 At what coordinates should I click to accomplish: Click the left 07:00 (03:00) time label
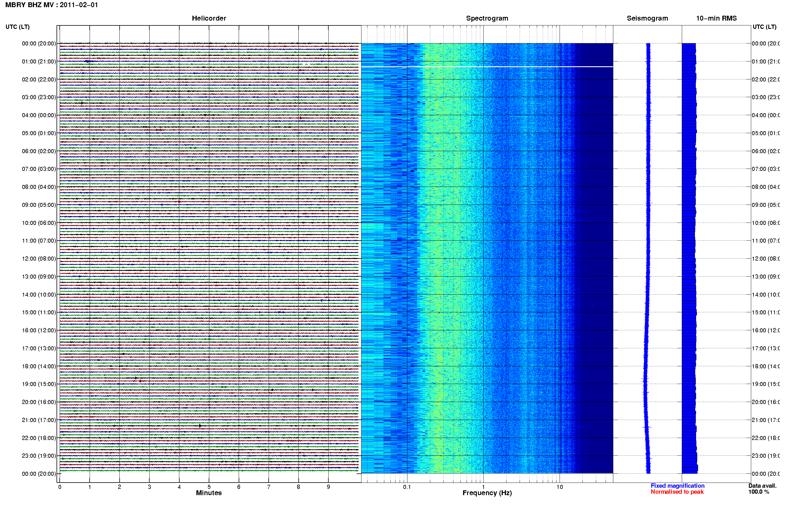[39, 169]
